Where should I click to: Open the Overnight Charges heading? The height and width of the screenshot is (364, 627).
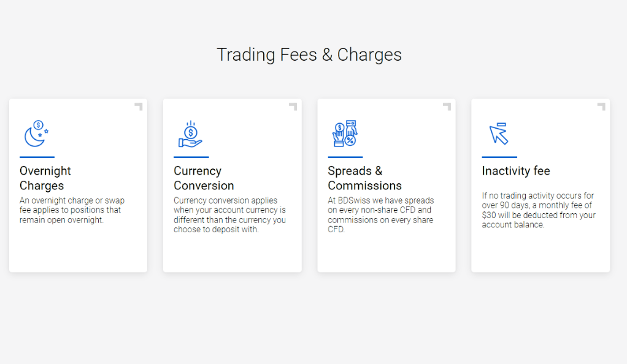pyautogui.click(x=45, y=178)
